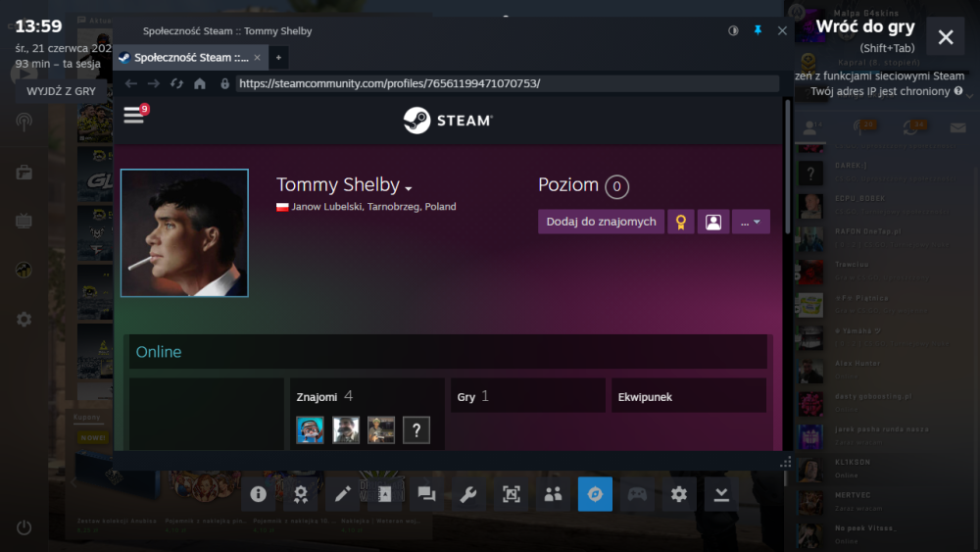This screenshot has height=552, width=980.
Task: Open the briefcase inventory icon in left sidebar
Action: point(24,172)
